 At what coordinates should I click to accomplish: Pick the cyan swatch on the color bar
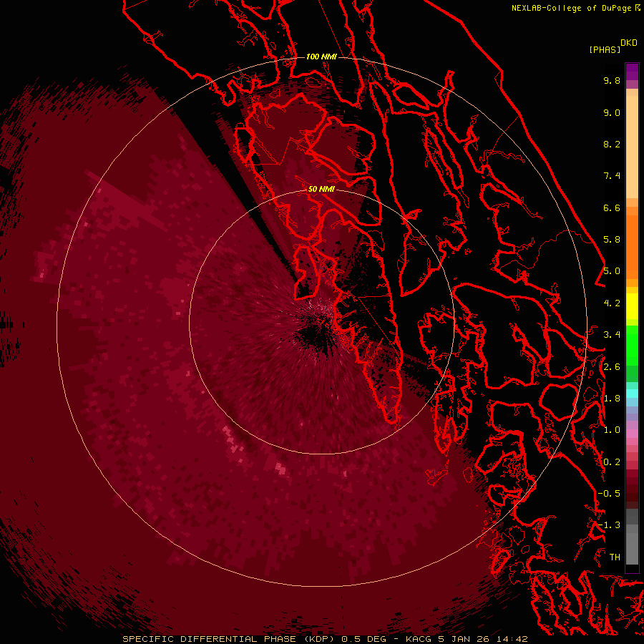[x=632, y=394]
